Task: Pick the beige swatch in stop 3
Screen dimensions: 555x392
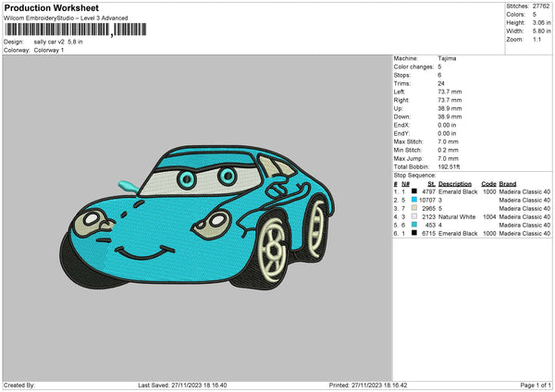Action: pyautogui.click(x=413, y=208)
